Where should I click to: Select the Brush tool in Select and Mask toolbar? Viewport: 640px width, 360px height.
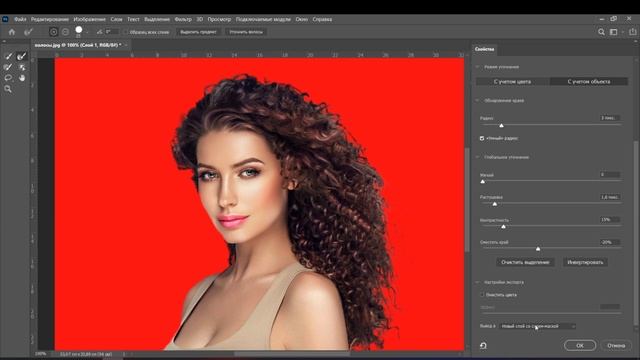(x=8, y=67)
